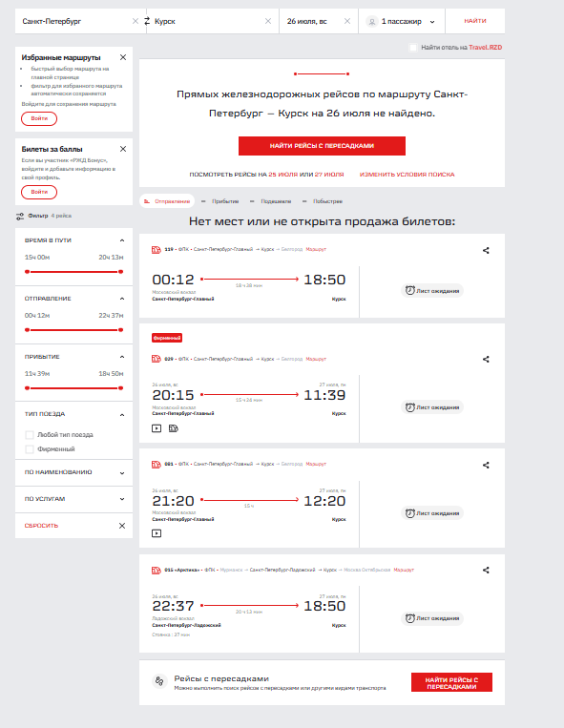This screenshot has height=728, width=564.
Task: Clear the 26 июля date field
Action: tap(346, 21)
